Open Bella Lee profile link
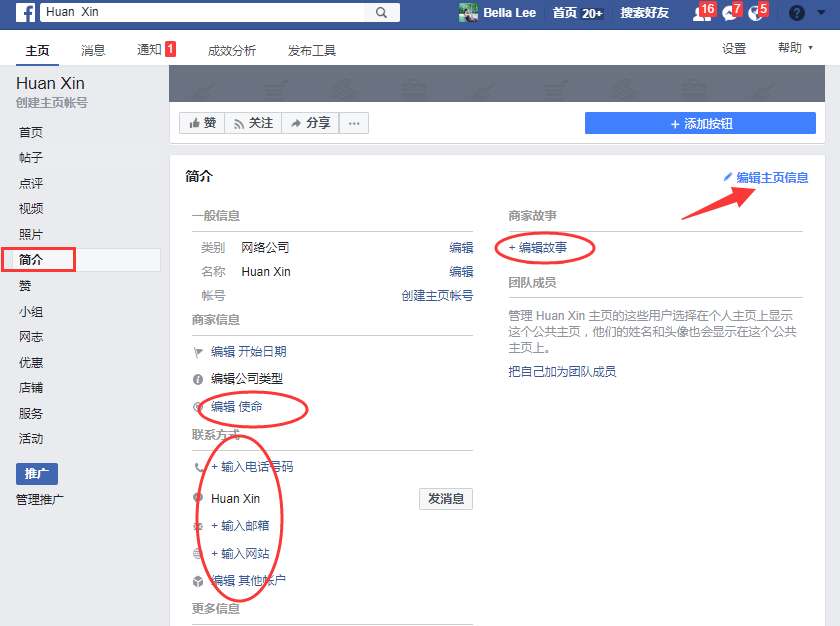The width and height of the screenshot is (840, 626). pos(509,13)
